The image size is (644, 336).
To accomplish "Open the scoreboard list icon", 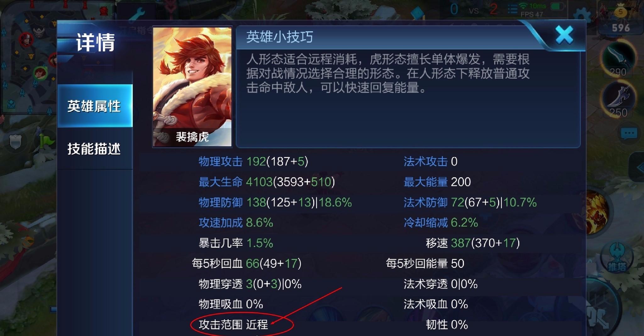I will coord(513,9).
